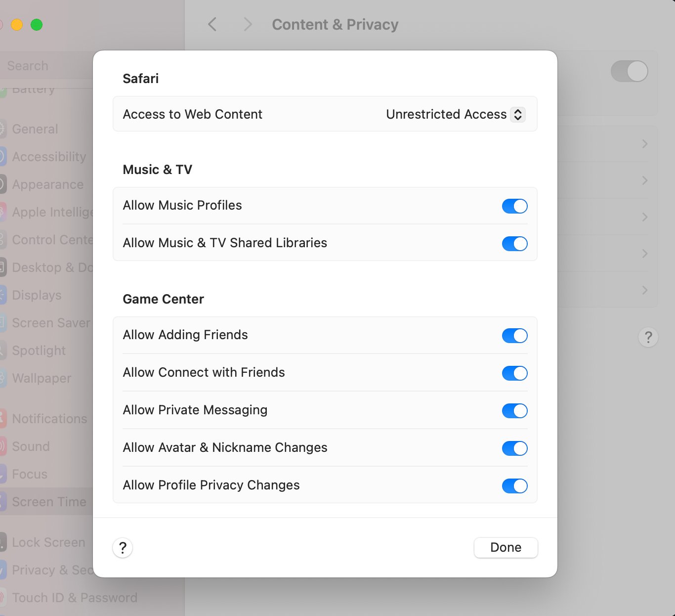Choose Wallpaper in the sidebar
This screenshot has height=616, width=675.
tap(46, 378)
